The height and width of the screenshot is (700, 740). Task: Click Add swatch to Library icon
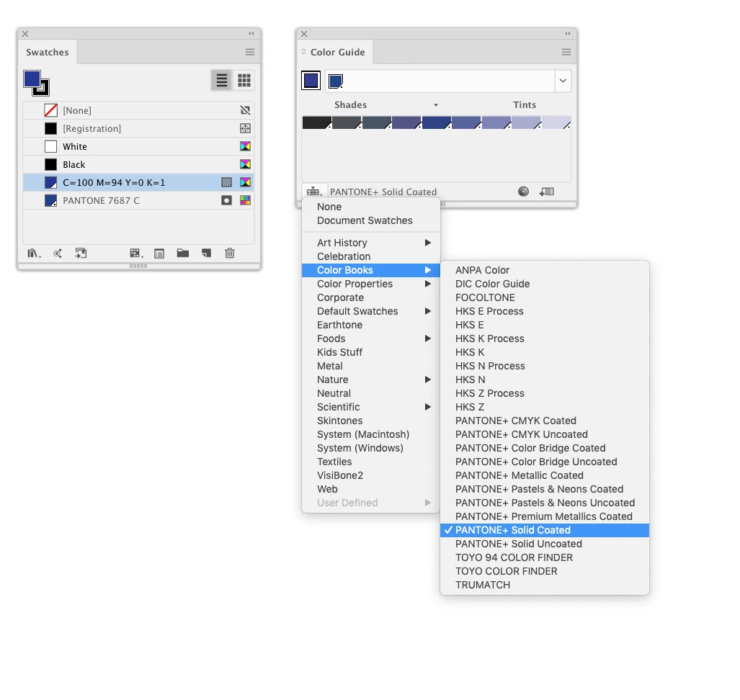point(81,253)
